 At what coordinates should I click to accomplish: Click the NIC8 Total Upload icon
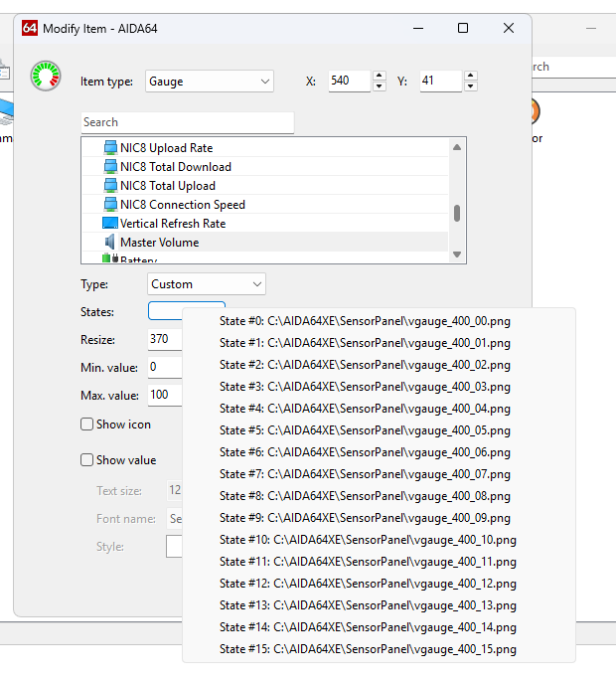pyautogui.click(x=110, y=186)
